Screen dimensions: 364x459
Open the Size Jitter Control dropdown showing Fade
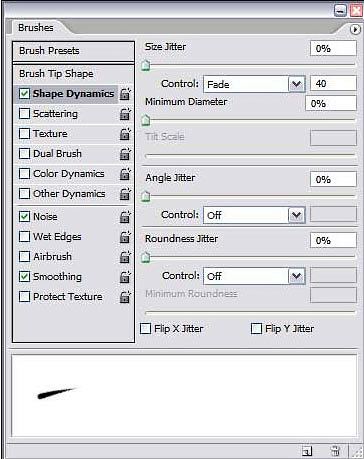coord(254,84)
